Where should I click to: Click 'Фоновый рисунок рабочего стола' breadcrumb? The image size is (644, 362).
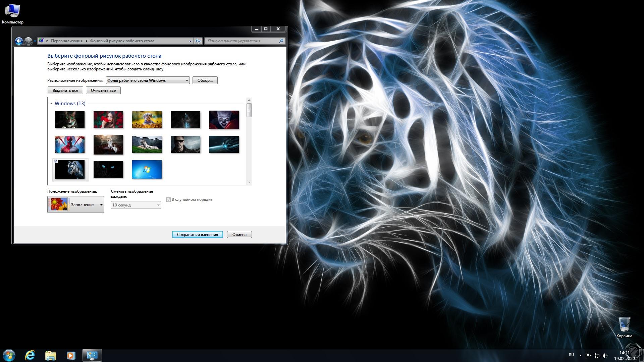(122, 41)
